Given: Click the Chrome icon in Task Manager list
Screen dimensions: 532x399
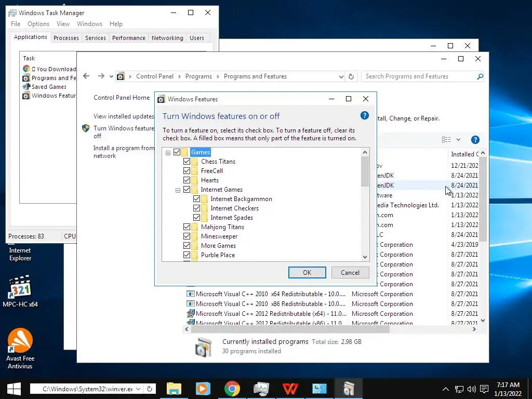Looking at the screenshot, I should (26, 69).
